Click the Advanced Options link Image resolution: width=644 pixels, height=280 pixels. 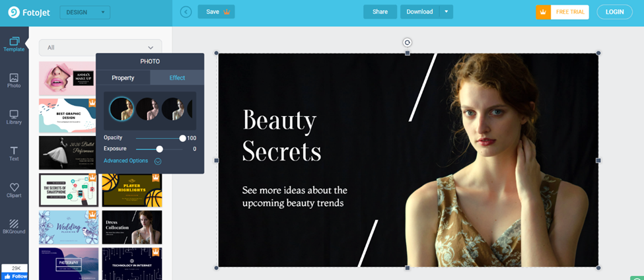click(125, 160)
